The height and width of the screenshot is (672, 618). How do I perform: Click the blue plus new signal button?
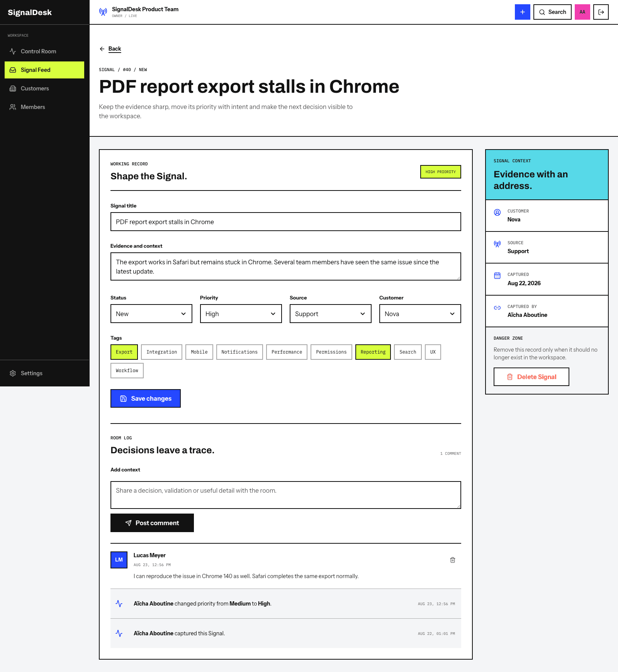(522, 12)
